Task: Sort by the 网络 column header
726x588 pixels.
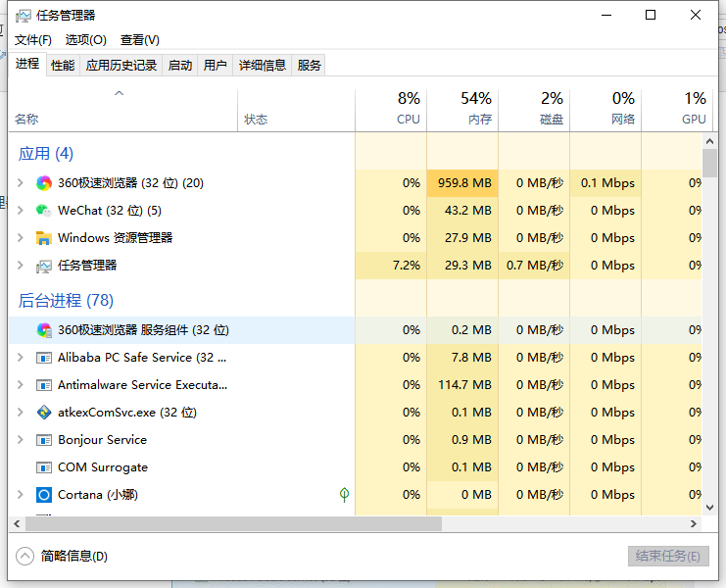Action: (605, 110)
